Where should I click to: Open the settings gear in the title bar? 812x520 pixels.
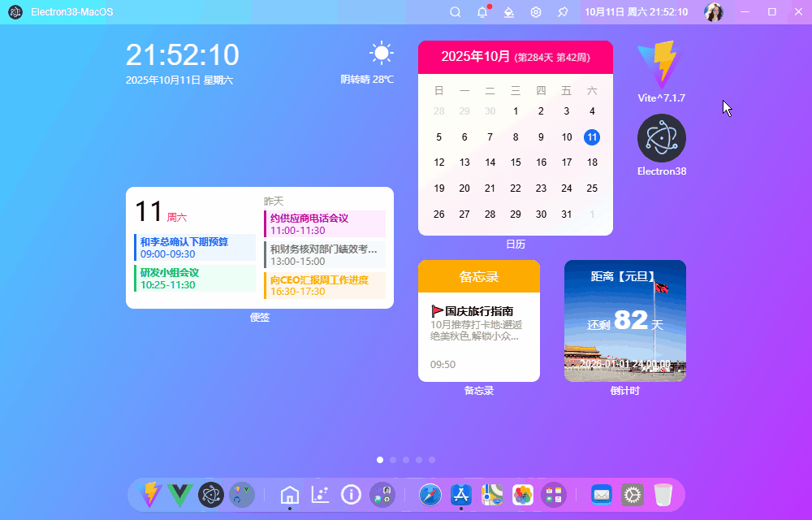pyautogui.click(x=536, y=11)
